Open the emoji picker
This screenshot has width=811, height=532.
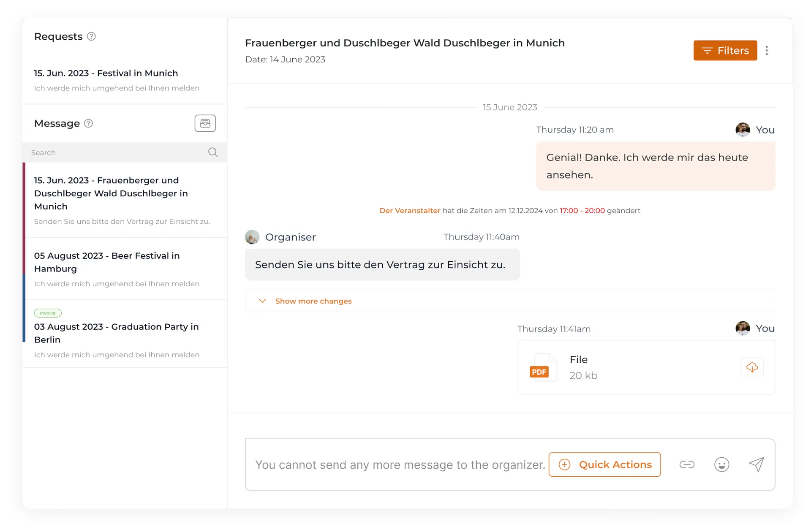(x=721, y=464)
